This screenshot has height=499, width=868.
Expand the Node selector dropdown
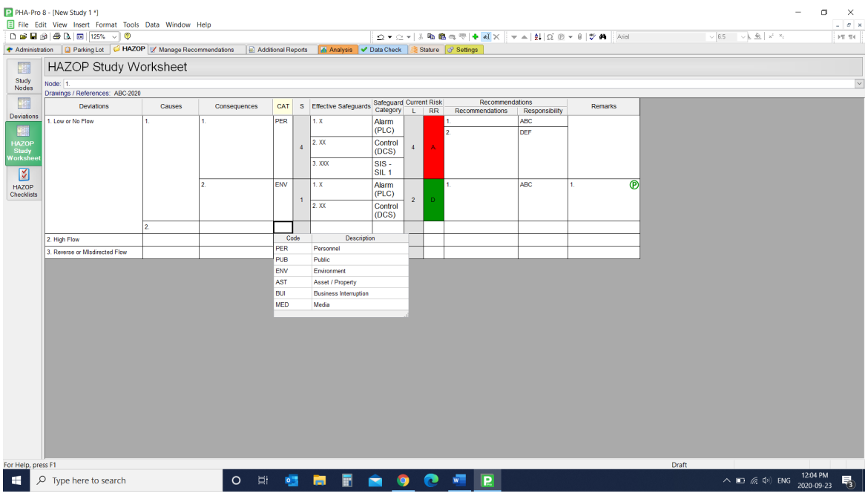pos(859,84)
